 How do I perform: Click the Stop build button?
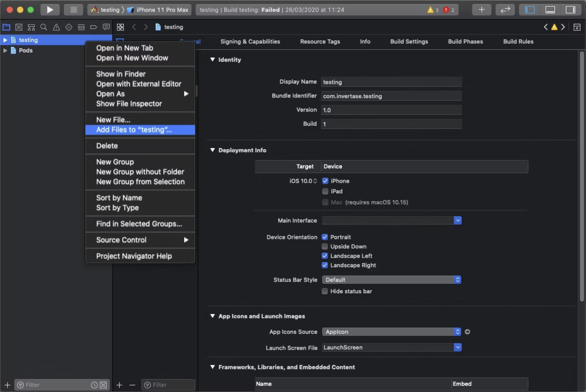pyautogui.click(x=73, y=10)
